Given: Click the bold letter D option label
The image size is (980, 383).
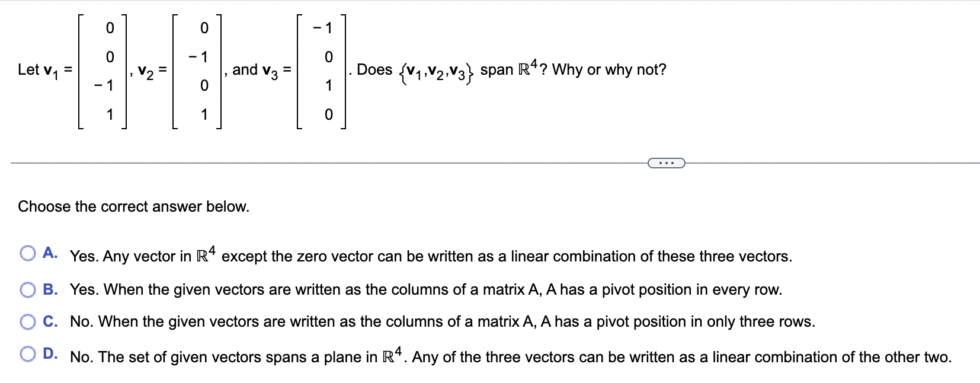Looking at the screenshot, I should [x=51, y=353].
